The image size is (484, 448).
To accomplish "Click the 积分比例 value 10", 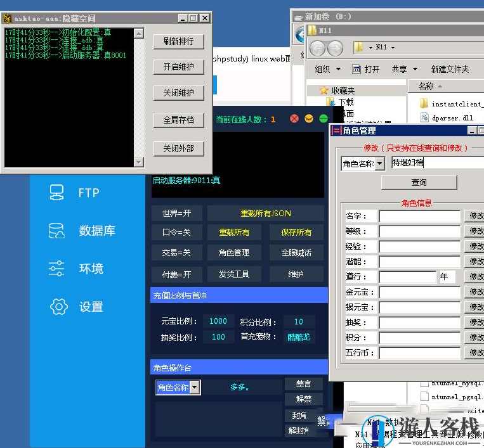I will pyautogui.click(x=299, y=322).
